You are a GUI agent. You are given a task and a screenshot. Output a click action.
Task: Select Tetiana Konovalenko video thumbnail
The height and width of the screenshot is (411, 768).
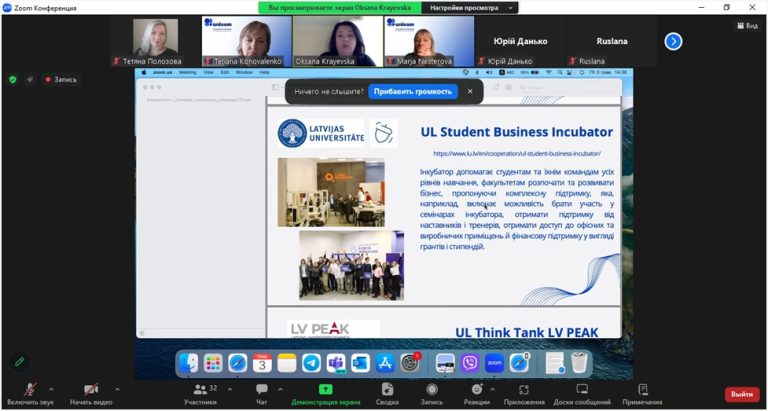pos(247,41)
